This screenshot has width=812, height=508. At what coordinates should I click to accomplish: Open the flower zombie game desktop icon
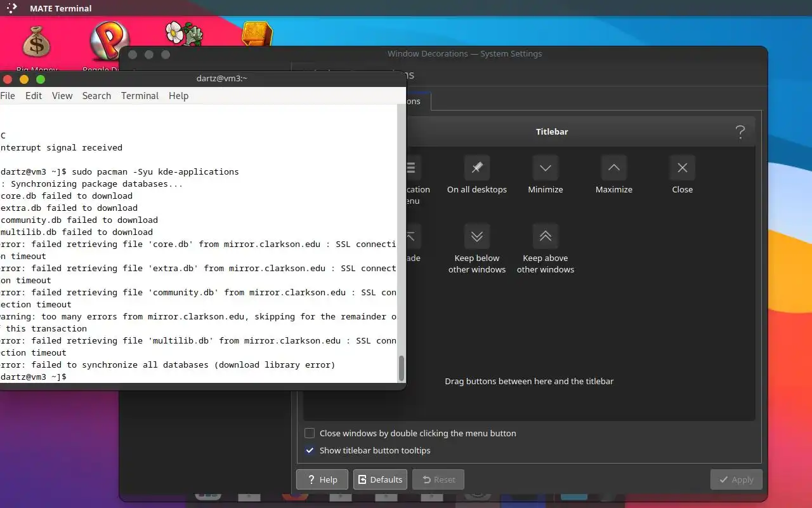[x=183, y=33]
